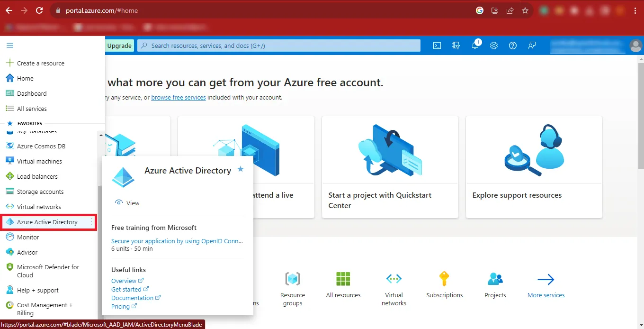Click the Subscriptions key icon
This screenshot has width=644, height=329.
[444, 279]
